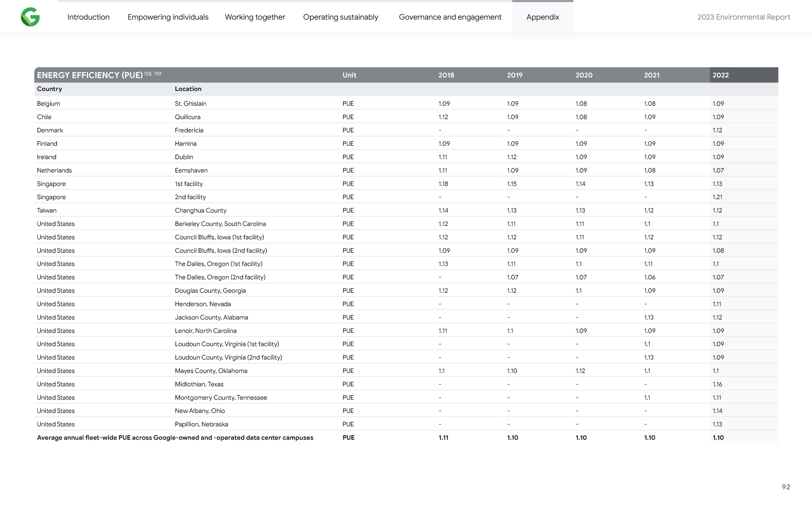Click the green G logo icon
The height and width of the screenshot is (507, 812).
click(30, 17)
